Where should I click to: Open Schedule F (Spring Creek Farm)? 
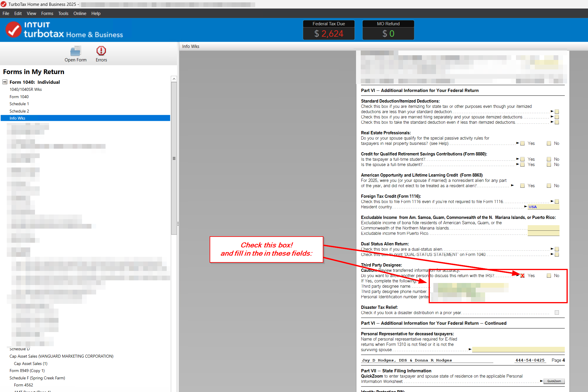click(x=37, y=378)
